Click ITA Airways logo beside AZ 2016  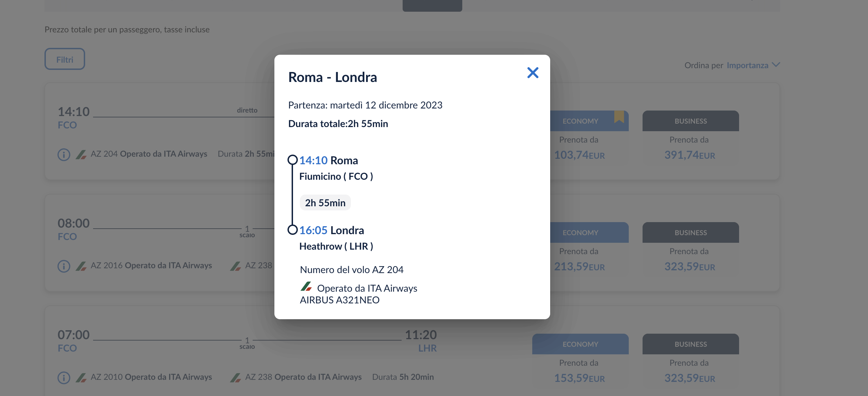tap(81, 266)
